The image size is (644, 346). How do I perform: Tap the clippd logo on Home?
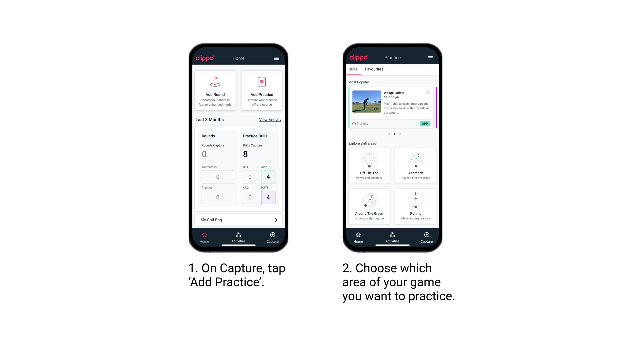205,57
